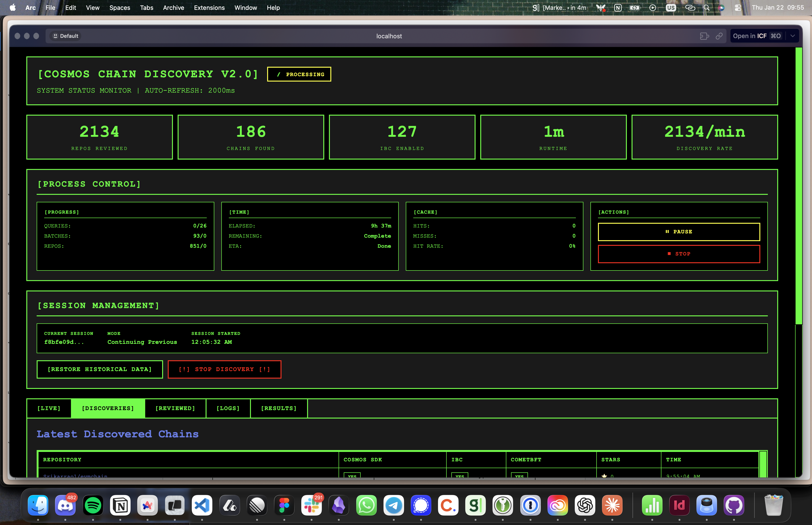Open the Spaces menu
The height and width of the screenshot is (525, 812).
[x=120, y=8]
